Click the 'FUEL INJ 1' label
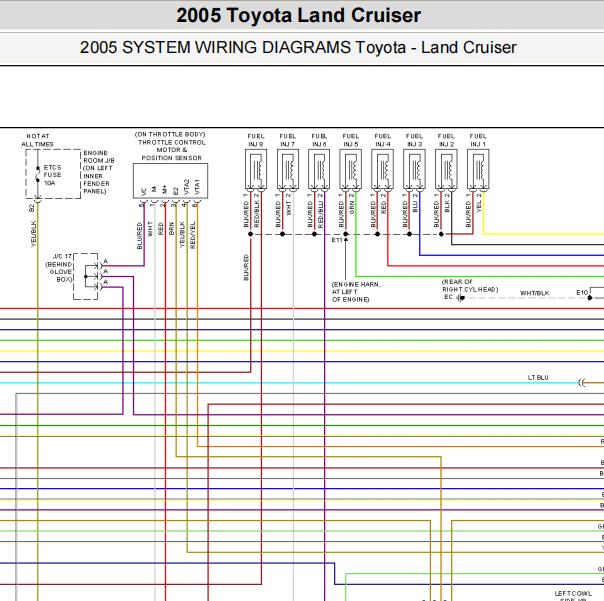 [x=478, y=140]
